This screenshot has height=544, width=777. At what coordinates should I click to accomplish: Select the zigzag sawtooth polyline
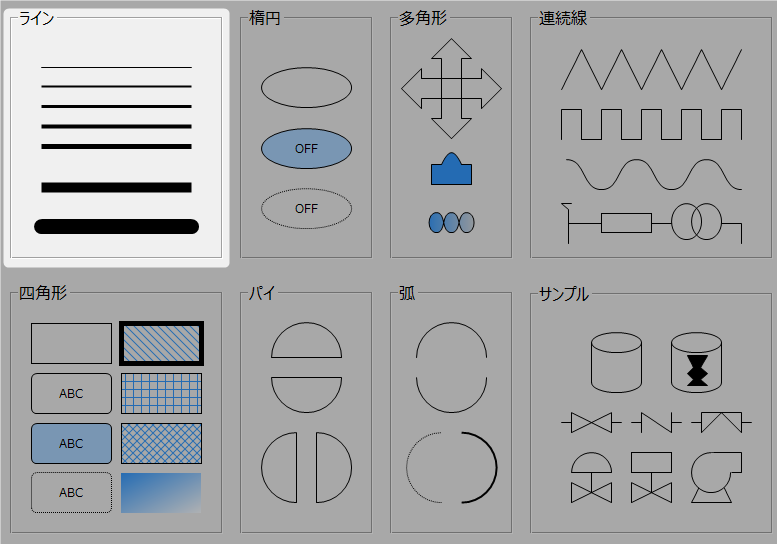651,69
